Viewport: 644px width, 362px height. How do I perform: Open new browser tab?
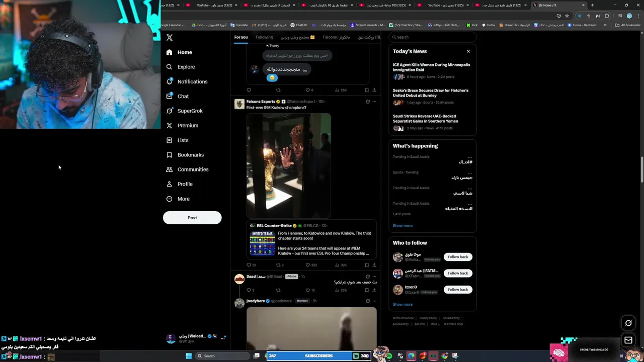[x=592, y=5]
